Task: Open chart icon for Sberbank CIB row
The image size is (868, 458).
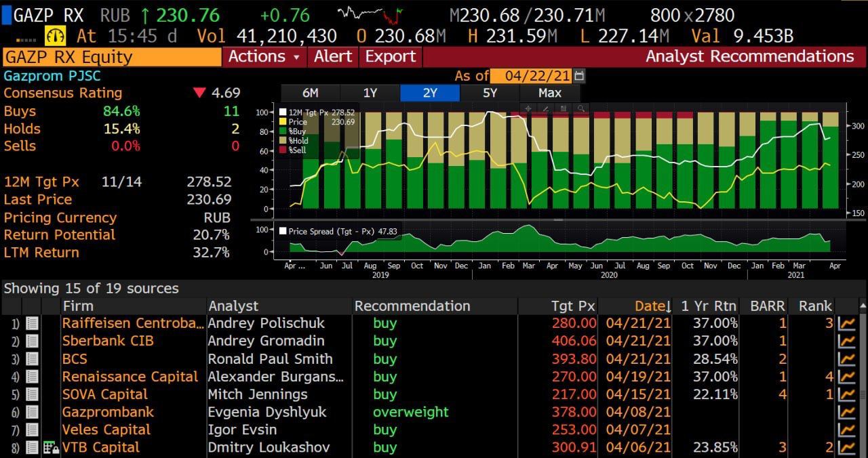Action: coord(847,341)
